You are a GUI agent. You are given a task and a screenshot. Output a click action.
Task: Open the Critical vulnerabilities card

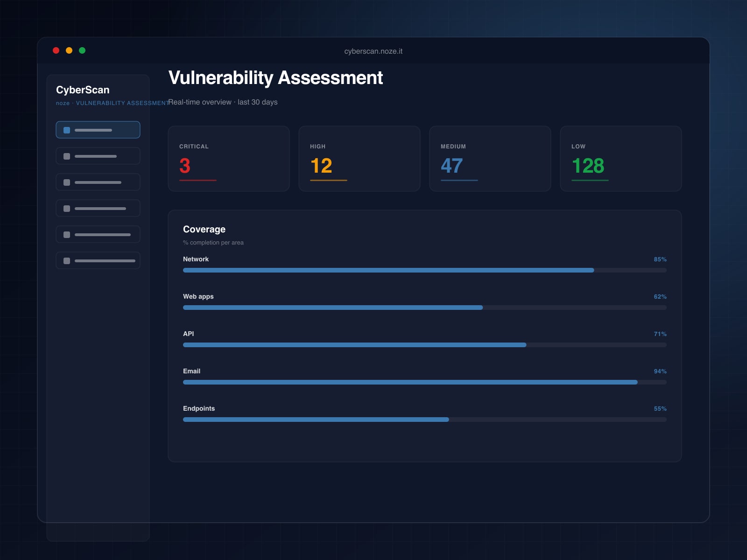(x=229, y=159)
